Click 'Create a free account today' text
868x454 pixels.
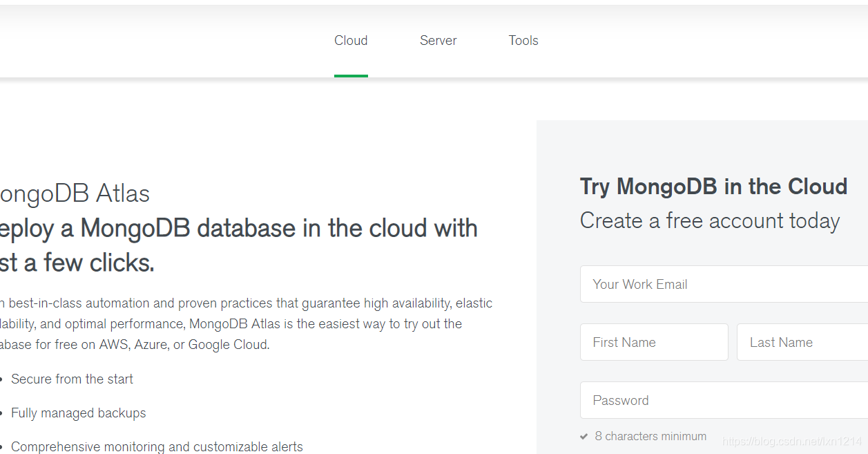tap(710, 221)
